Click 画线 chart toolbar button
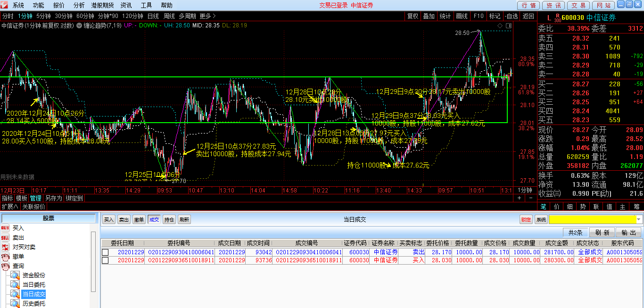The height and width of the screenshot is (308, 644). [x=462, y=16]
